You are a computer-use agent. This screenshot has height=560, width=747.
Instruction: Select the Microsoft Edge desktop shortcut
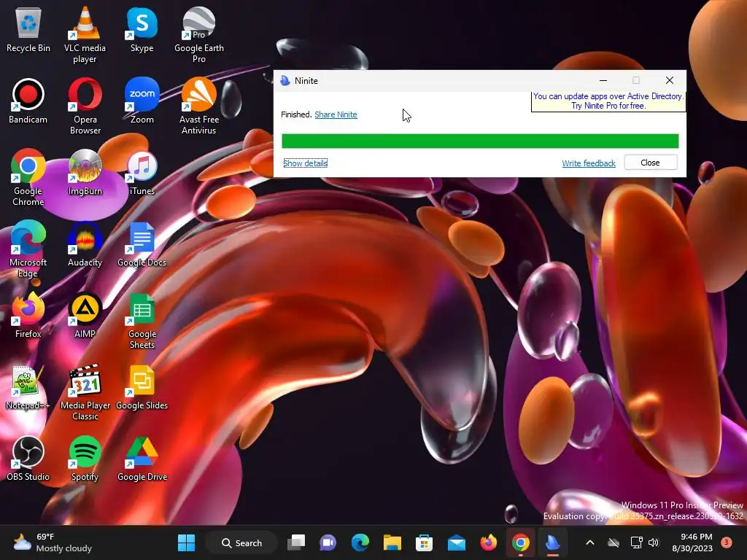pos(28,249)
